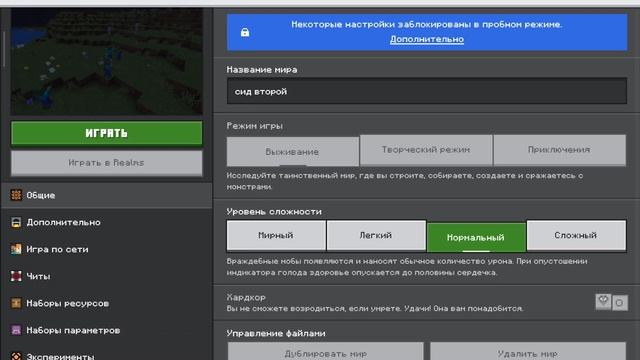640x360 pixels.
Task: Click Играть в Realms button
Action: (x=107, y=162)
